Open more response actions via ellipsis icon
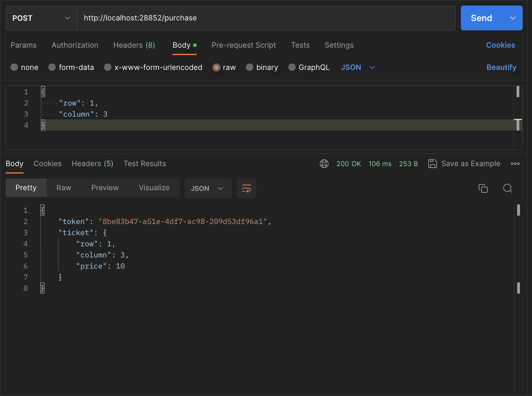 point(515,164)
